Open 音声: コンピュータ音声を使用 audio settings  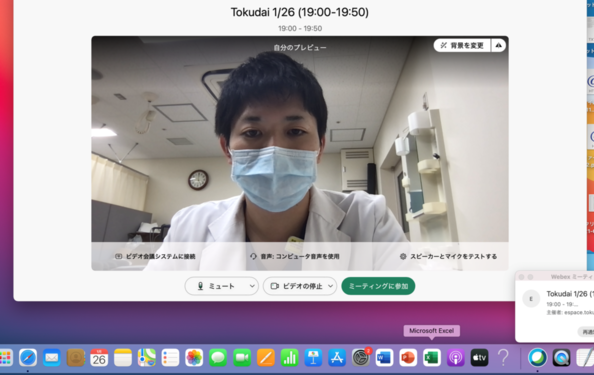(295, 256)
